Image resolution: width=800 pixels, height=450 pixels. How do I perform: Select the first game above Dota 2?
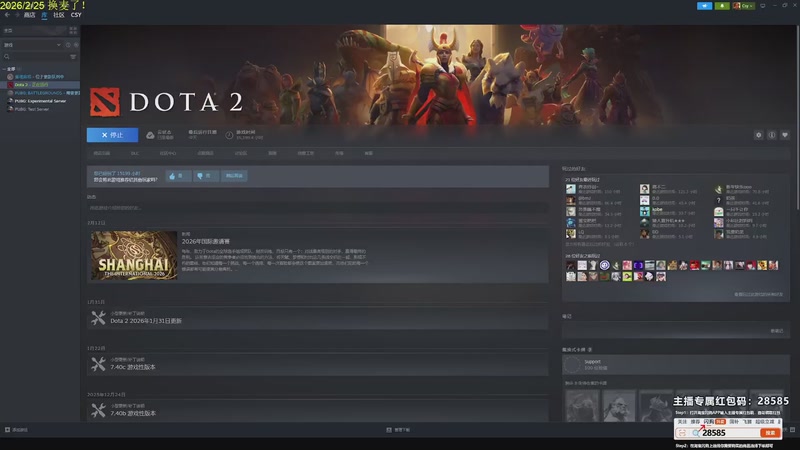(x=40, y=77)
